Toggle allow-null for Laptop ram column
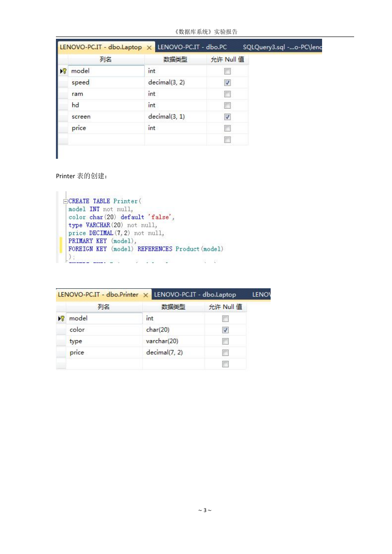The image size is (392, 554). tap(227, 94)
